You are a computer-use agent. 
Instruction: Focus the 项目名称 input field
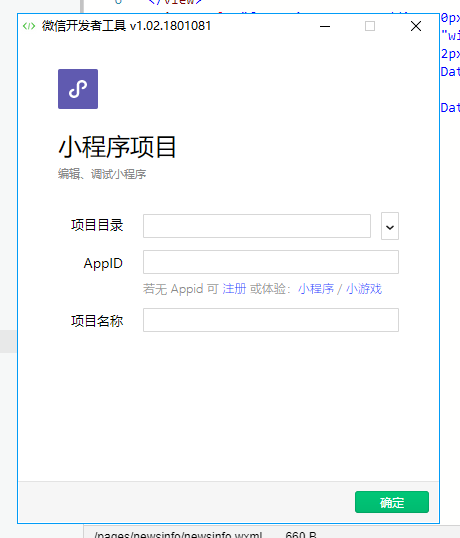coord(271,320)
